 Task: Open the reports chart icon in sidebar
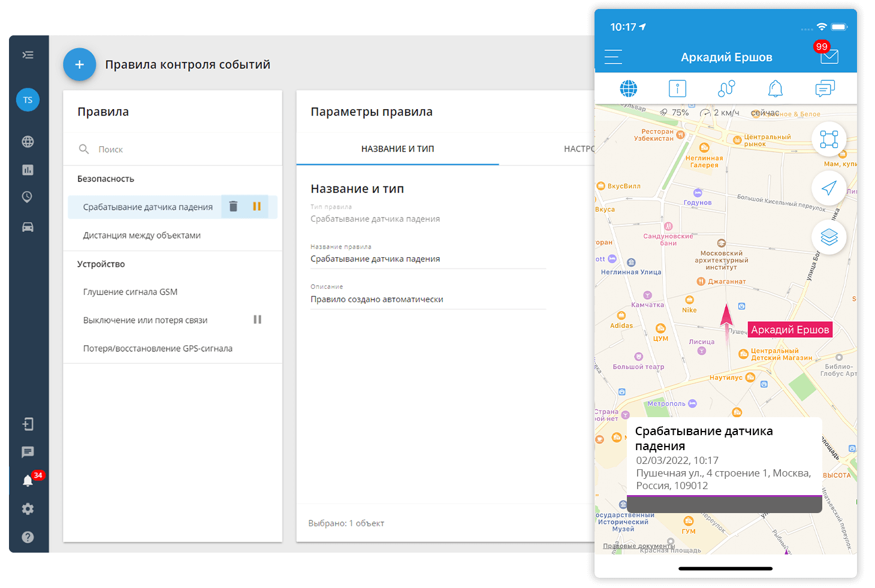(28, 170)
